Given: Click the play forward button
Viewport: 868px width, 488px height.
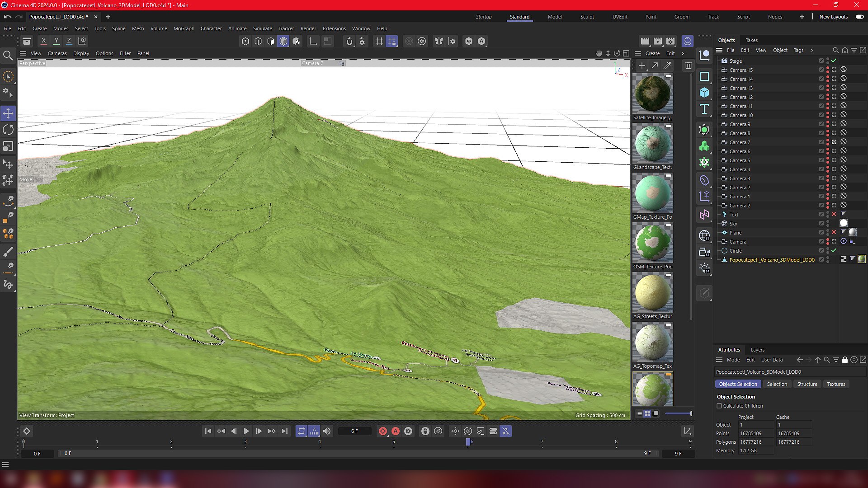Looking at the screenshot, I should (x=246, y=431).
